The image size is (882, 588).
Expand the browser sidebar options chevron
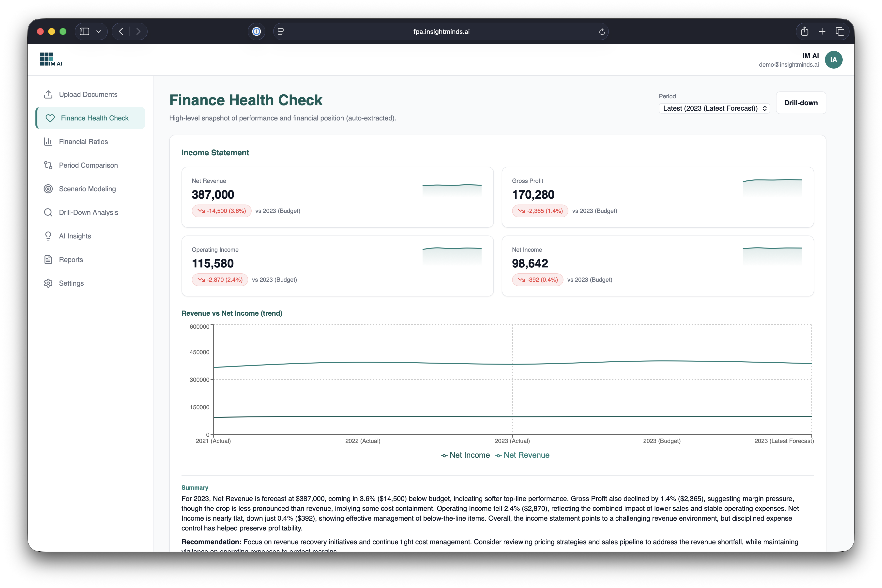99,31
